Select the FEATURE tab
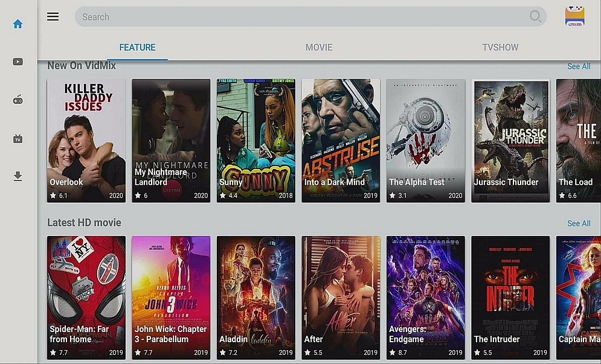 137,48
